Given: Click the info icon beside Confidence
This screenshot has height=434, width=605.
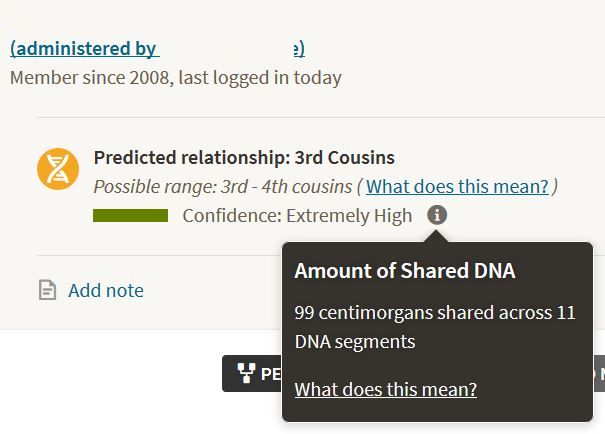Looking at the screenshot, I should click(x=437, y=215).
